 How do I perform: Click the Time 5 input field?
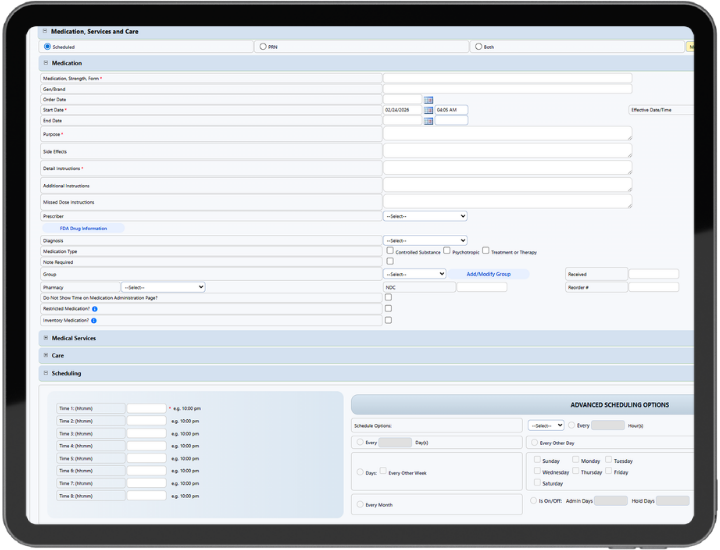click(146, 458)
